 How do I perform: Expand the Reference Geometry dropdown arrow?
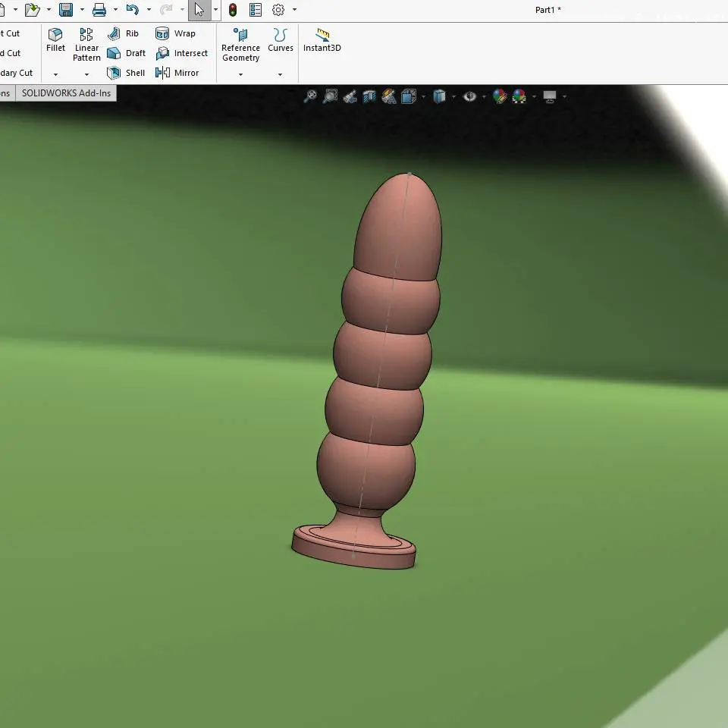240,74
